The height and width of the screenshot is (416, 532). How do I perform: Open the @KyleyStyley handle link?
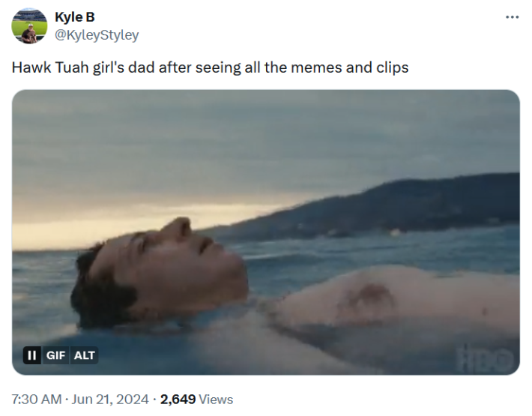coord(97,34)
